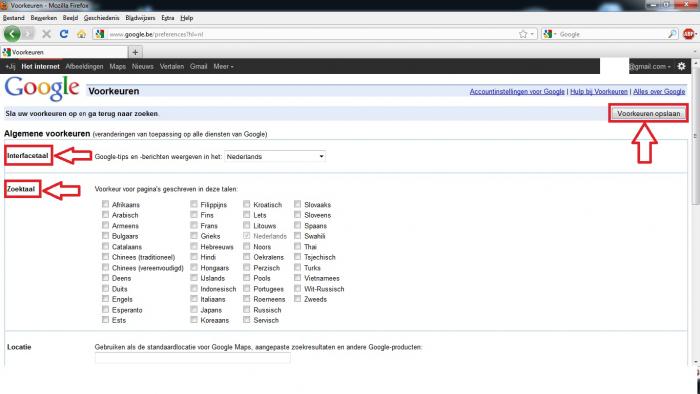
Task: Open Alles over Google link
Action: [x=659, y=91]
